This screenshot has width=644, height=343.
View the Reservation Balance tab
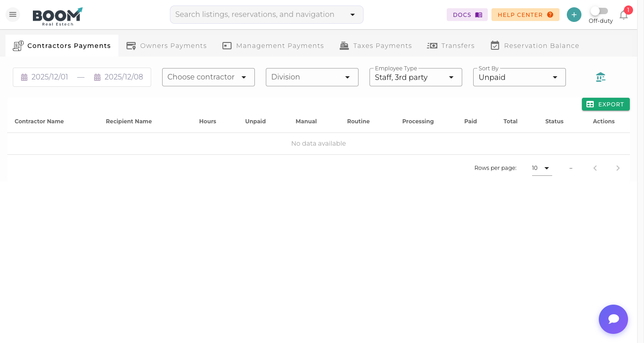(534, 45)
